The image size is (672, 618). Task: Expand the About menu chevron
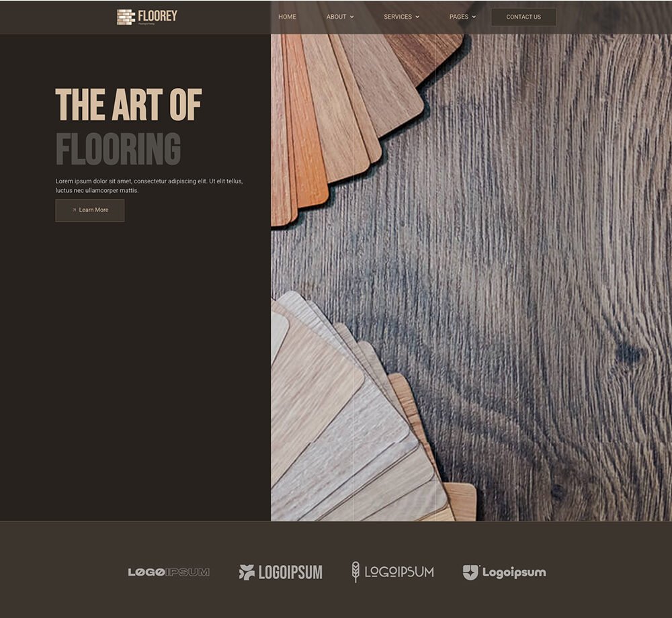pos(352,17)
